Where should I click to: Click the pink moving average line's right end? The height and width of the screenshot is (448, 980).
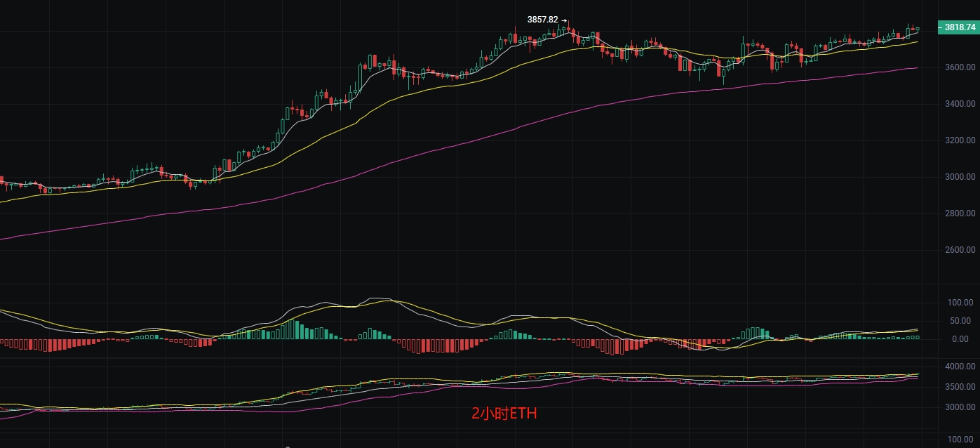click(x=916, y=68)
